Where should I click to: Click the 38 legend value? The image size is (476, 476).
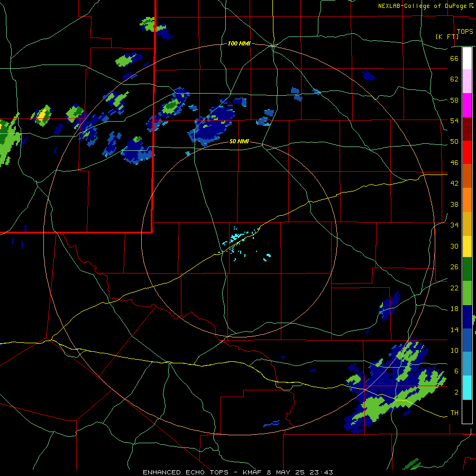click(x=454, y=204)
